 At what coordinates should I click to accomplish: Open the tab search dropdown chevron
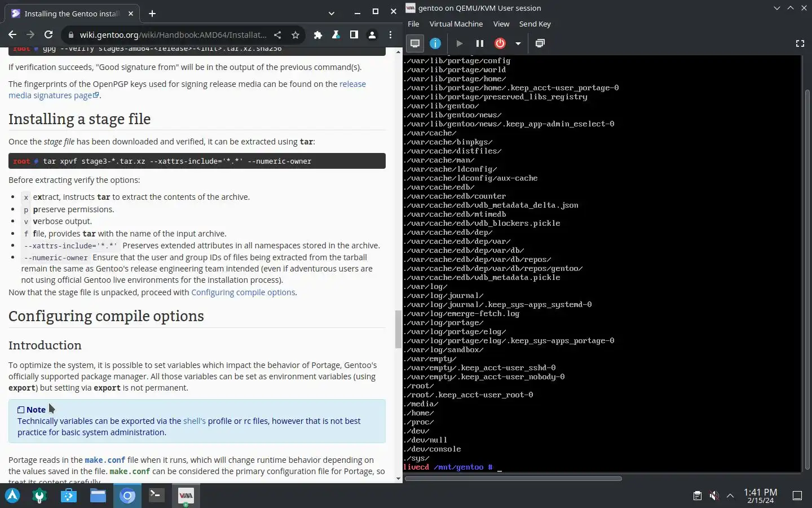tap(332, 14)
